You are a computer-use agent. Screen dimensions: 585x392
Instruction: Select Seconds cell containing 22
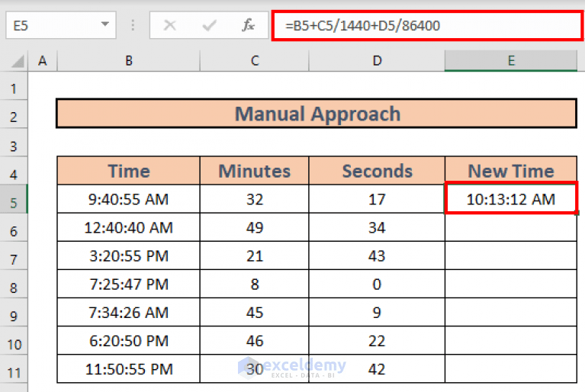(377, 341)
